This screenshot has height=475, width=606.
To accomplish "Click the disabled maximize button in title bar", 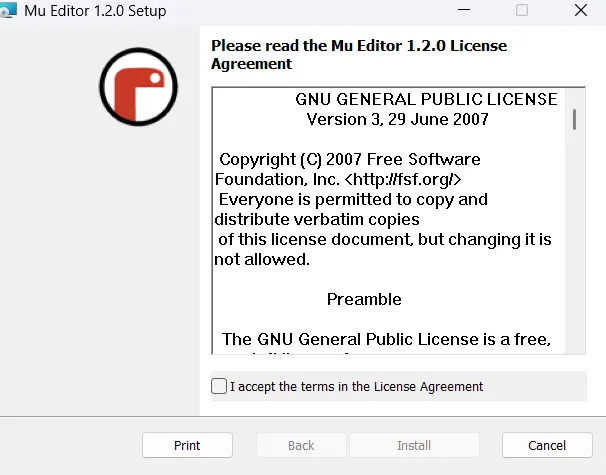I will [x=522, y=10].
